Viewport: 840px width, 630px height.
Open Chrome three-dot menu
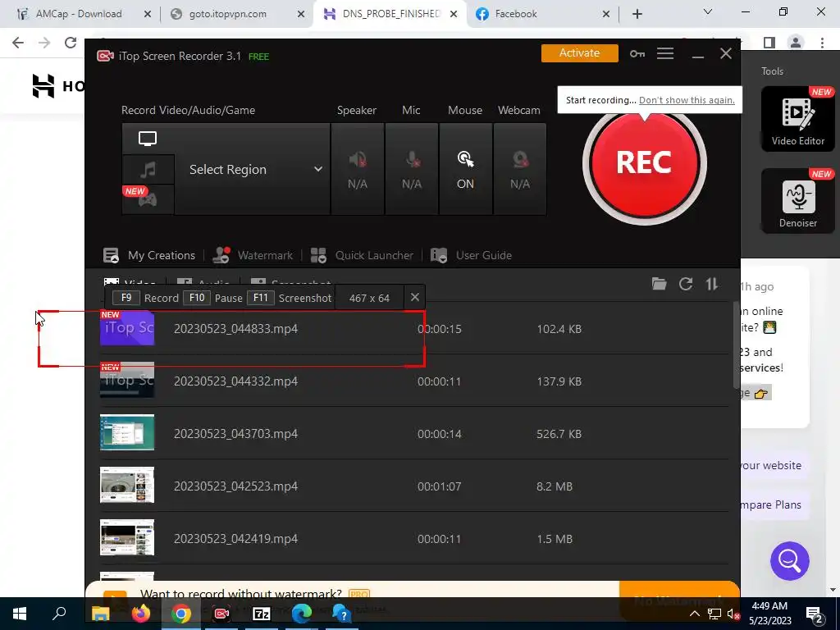coord(822,43)
